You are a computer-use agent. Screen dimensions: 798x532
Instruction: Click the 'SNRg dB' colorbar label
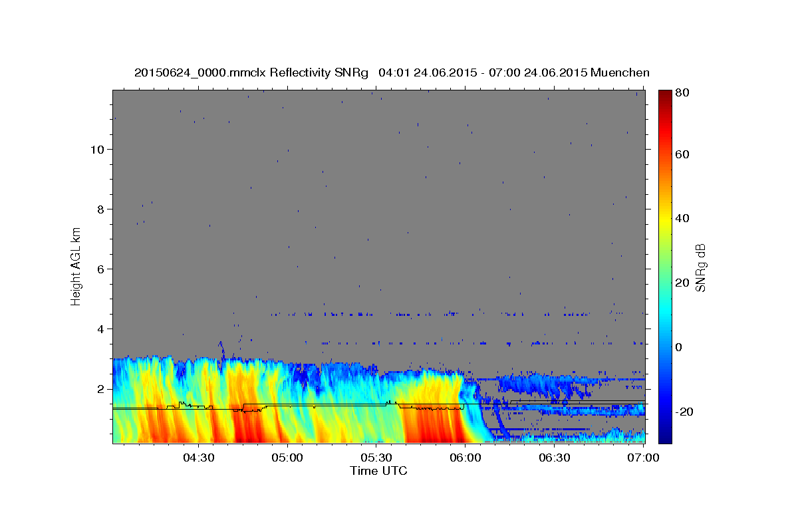(x=700, y=267)
